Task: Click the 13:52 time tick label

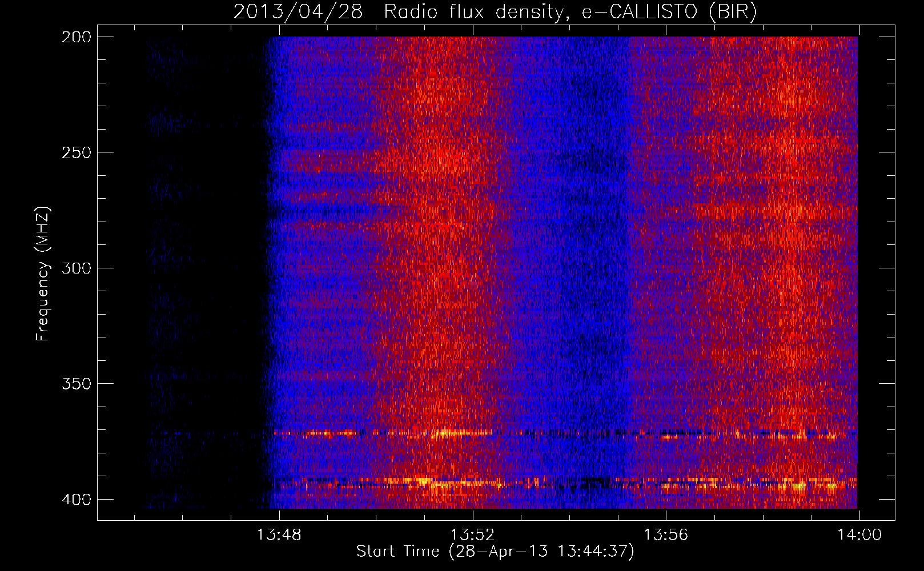Action: [472, 535]
